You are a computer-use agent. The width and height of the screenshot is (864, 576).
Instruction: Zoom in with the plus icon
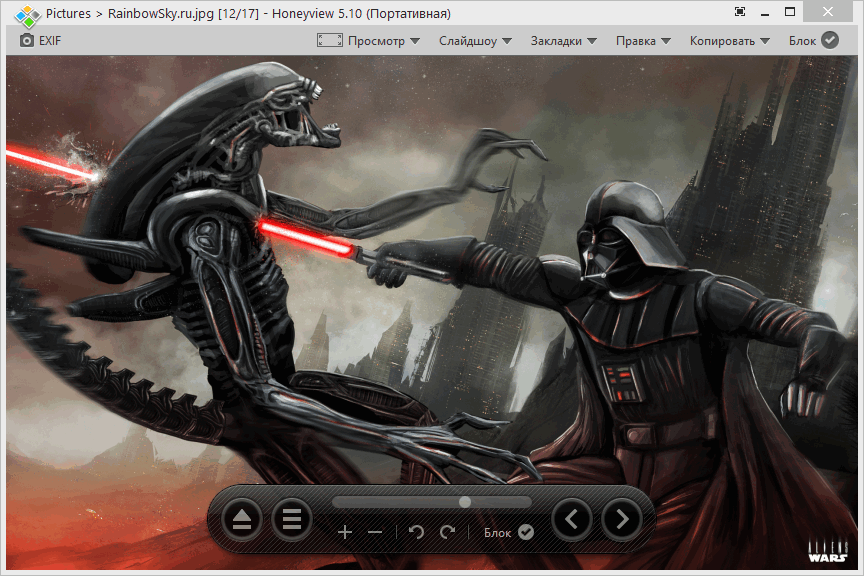coord(345,532)
